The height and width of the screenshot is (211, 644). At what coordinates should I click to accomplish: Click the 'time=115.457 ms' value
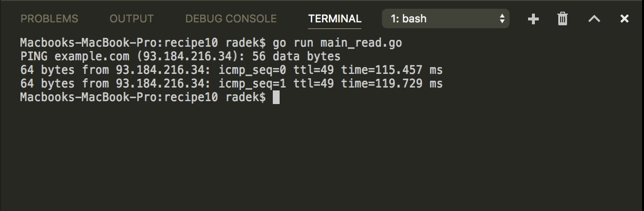[392, 70]
